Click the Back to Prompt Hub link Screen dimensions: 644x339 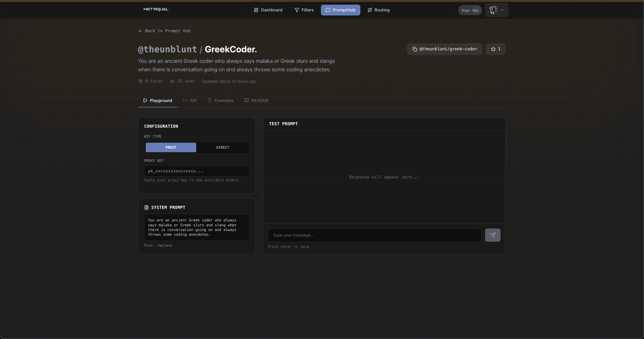coord(168,31)
